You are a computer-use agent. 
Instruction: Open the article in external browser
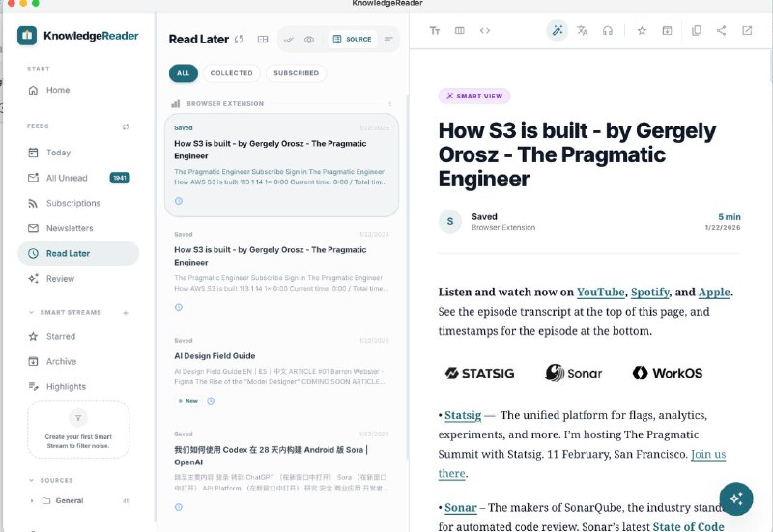tap(747, 31)
